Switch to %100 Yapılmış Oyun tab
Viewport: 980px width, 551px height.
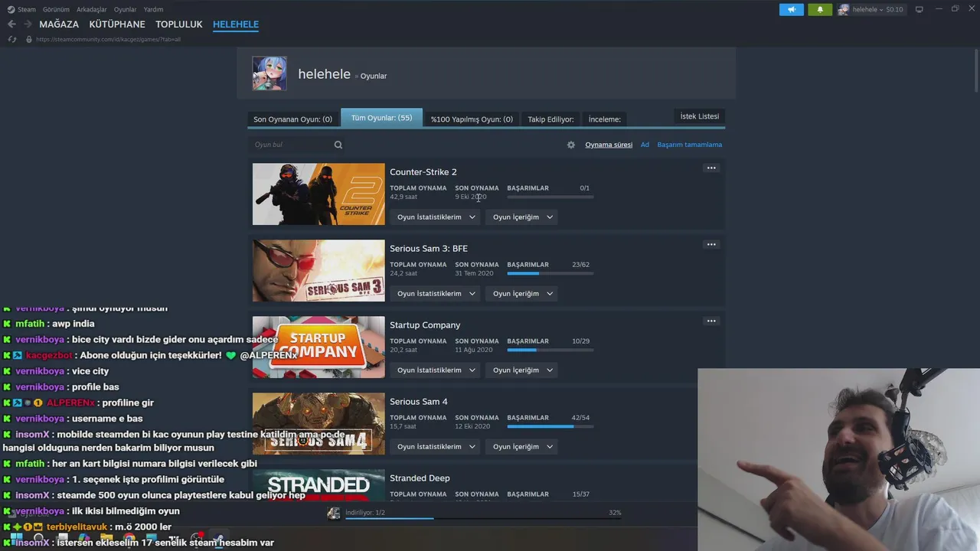(x=472, y=119)
